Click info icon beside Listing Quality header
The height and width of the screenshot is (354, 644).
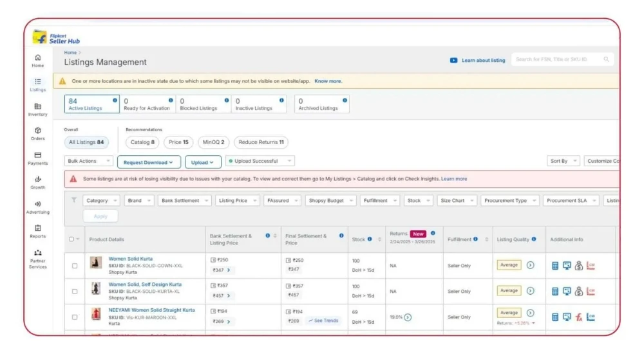pyautogui.click(x=534, y=239)
